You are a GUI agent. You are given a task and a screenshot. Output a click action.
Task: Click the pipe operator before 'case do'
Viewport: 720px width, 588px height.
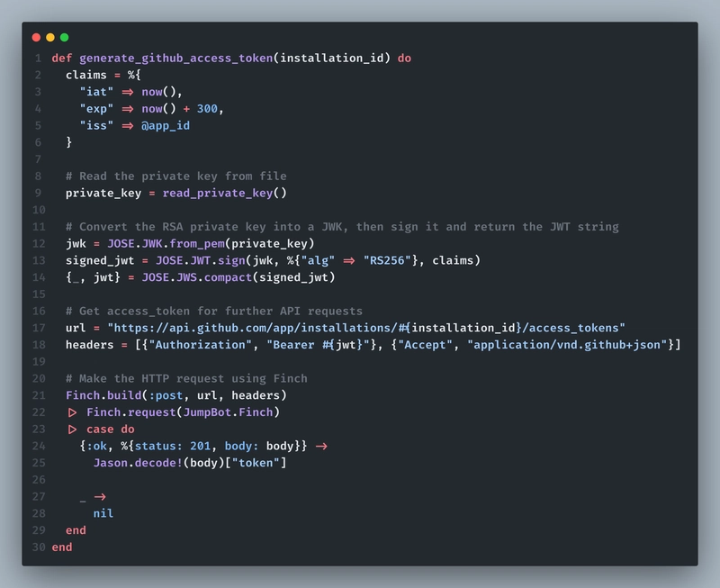coord(72,430)
